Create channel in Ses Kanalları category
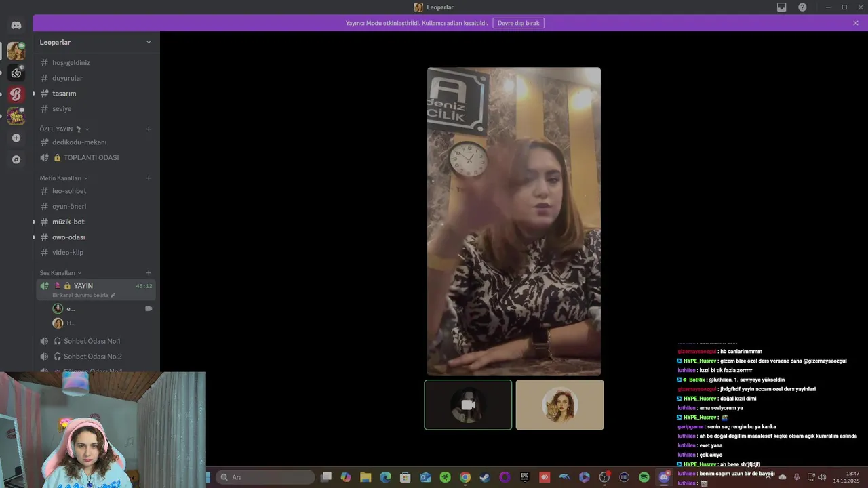Image resolution: width=868 pixels, height=488 pixels. (x=149, y=273)
